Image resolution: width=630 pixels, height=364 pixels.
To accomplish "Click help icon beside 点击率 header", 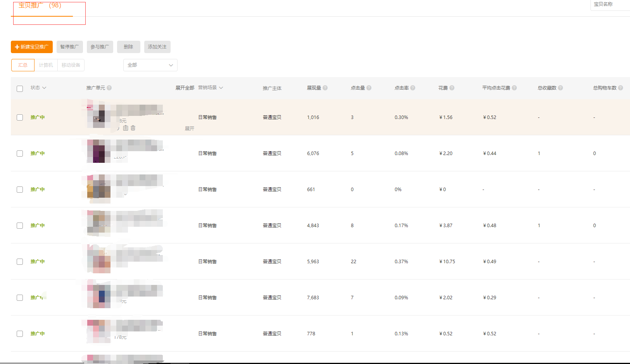I will point(413,88).
